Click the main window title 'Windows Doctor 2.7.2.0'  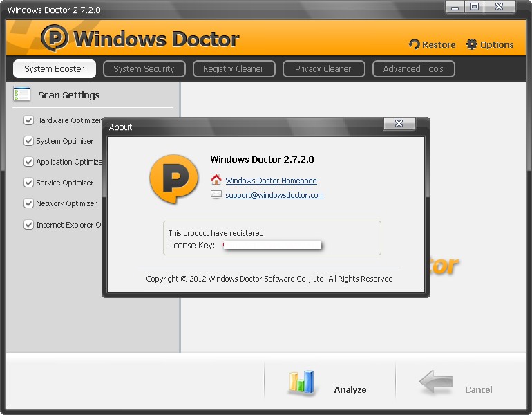point(54,10)
